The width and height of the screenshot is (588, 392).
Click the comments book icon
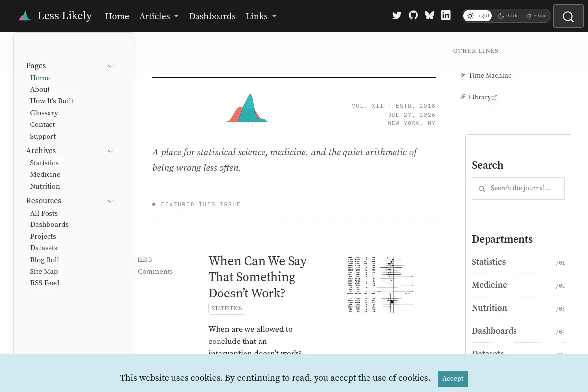click(x=142, y=259)
